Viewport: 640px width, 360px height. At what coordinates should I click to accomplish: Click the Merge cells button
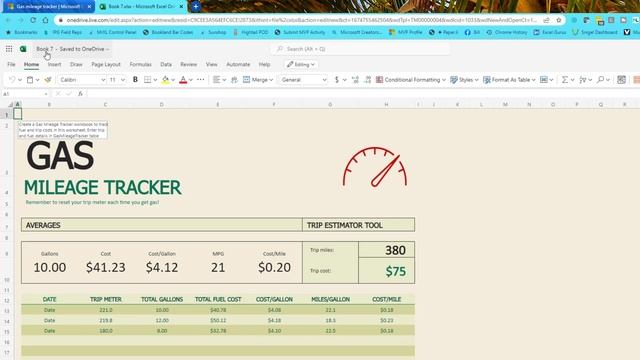click(258, 80)
